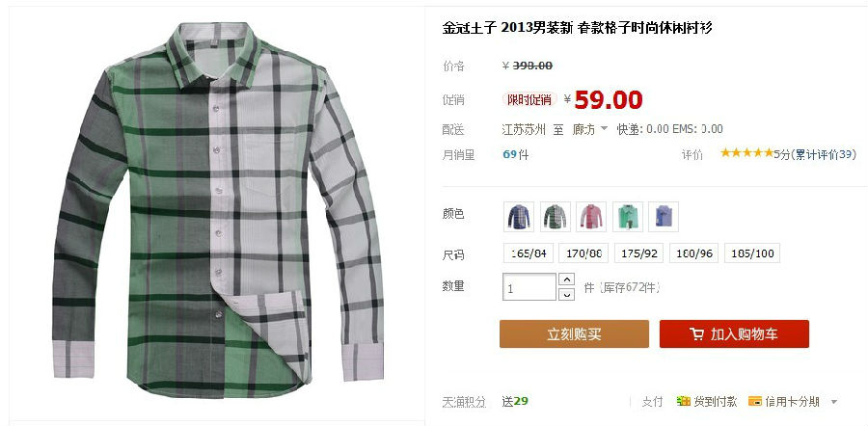Expand the 廊坊 delivery destination dropdown
This screenshot has width=868, height=426.
[590, 129]
